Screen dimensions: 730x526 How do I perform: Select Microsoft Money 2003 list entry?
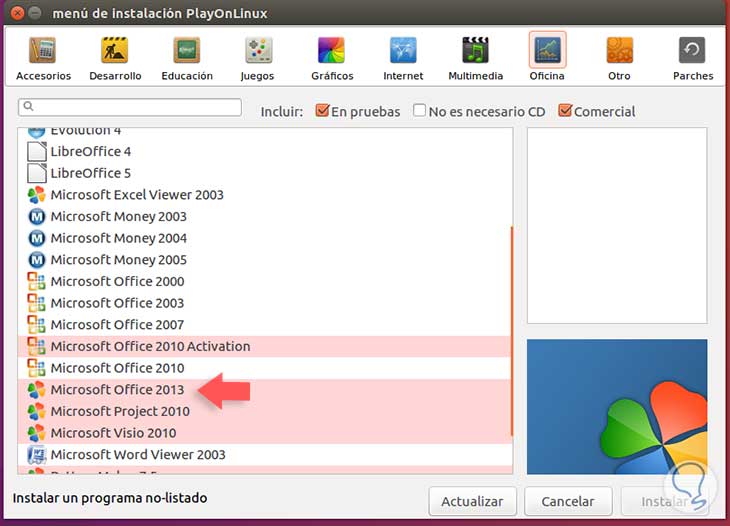point(265,216)
